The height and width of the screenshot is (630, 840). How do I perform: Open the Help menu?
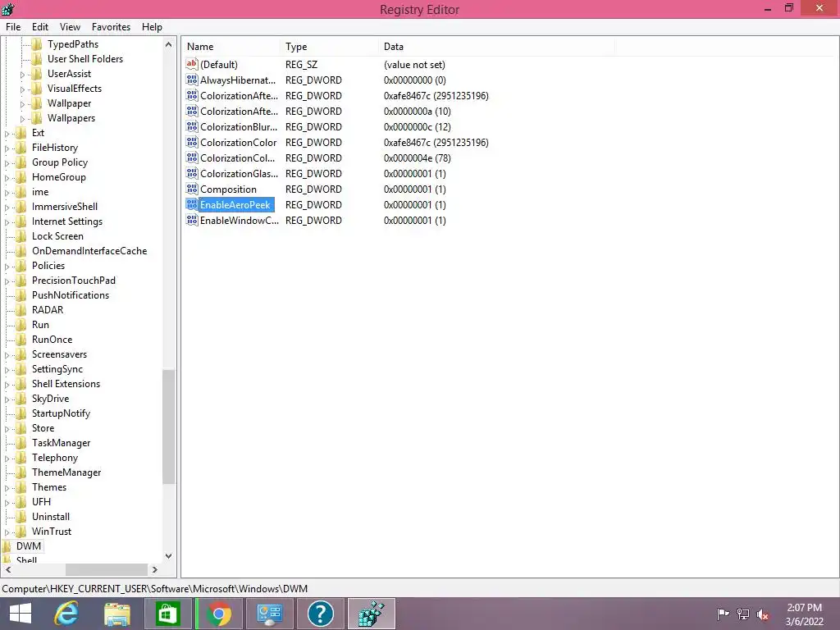(152, 27)
